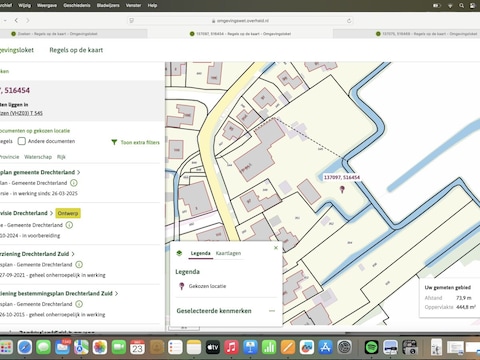Click the chosen-location pin on the map
The height and width of the screenshot is (360, 480).
tap(342, 189)
